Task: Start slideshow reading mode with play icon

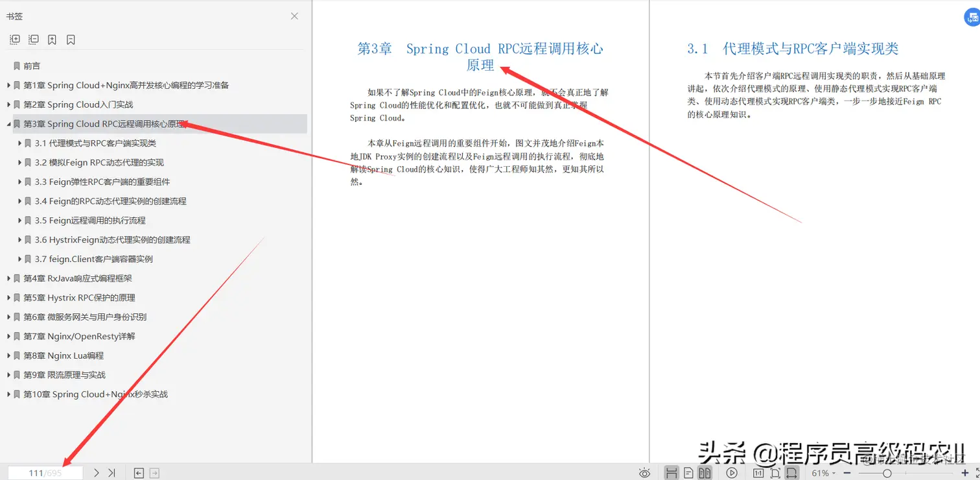Action: click(x=732, y=472)
